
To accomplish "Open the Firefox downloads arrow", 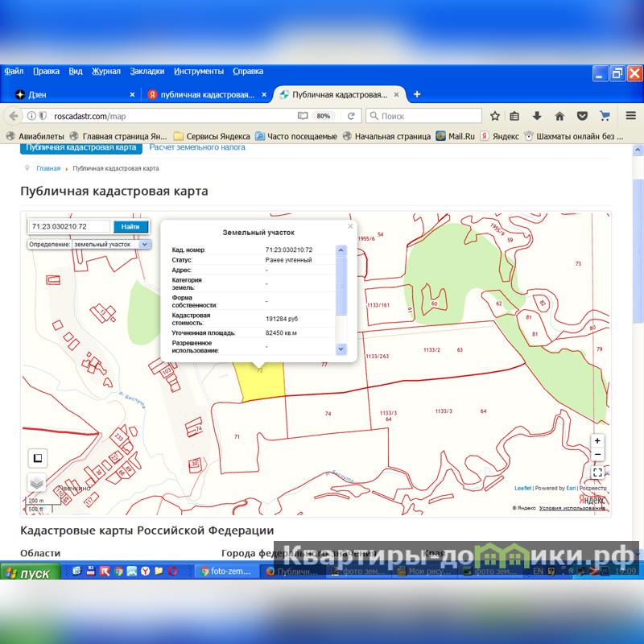I will tap(537, 116).
